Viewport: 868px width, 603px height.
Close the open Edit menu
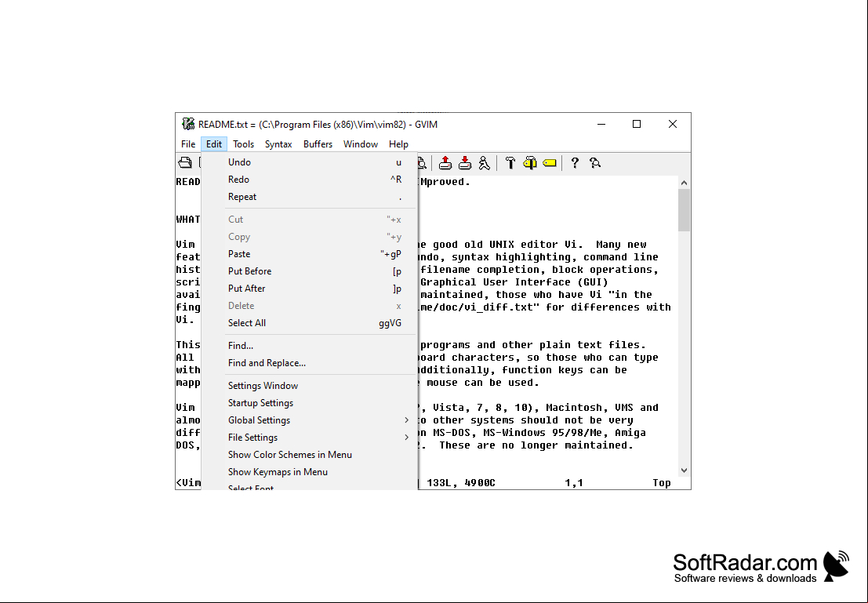click(214, 144)
